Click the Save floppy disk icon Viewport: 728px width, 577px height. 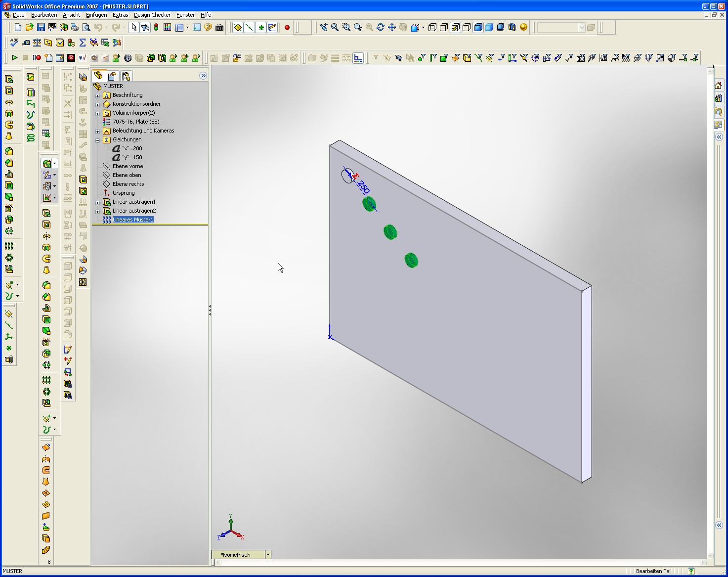pyautogui.click(x=41, y=27)
